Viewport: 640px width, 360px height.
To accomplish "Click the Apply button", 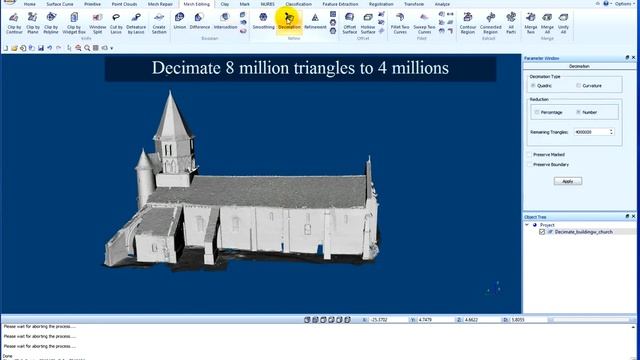I will pos(568,181).
